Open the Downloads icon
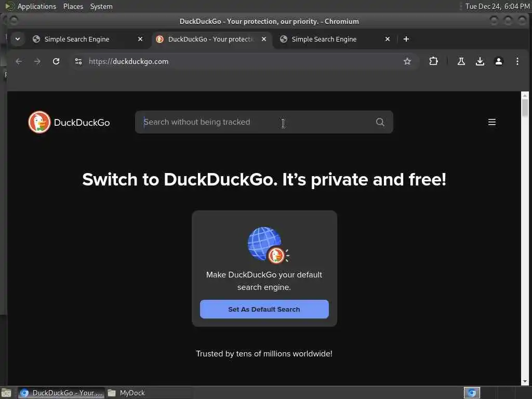The height and width of the screenshot is (399, 532). (x=480, y=61)
